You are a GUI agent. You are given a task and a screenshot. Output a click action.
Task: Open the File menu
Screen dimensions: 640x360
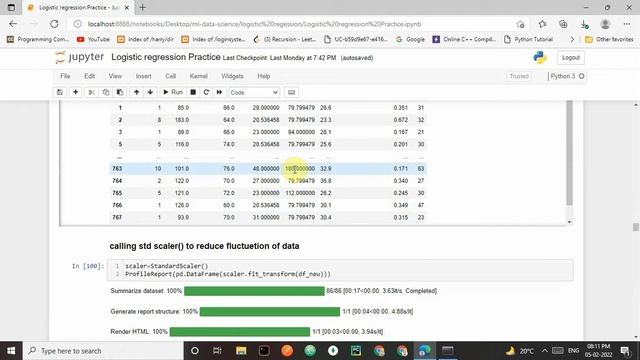[x=65, y=76]
